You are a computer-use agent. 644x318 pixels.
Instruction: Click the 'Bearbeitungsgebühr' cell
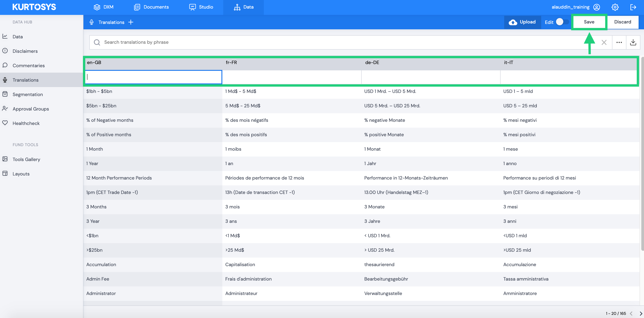431,279
